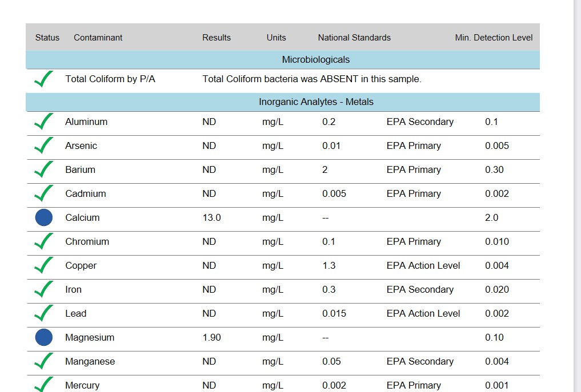Select the Mercury contaminant name
The width and height of the screenshot is (581, 392).
click(x=82, y=386)
